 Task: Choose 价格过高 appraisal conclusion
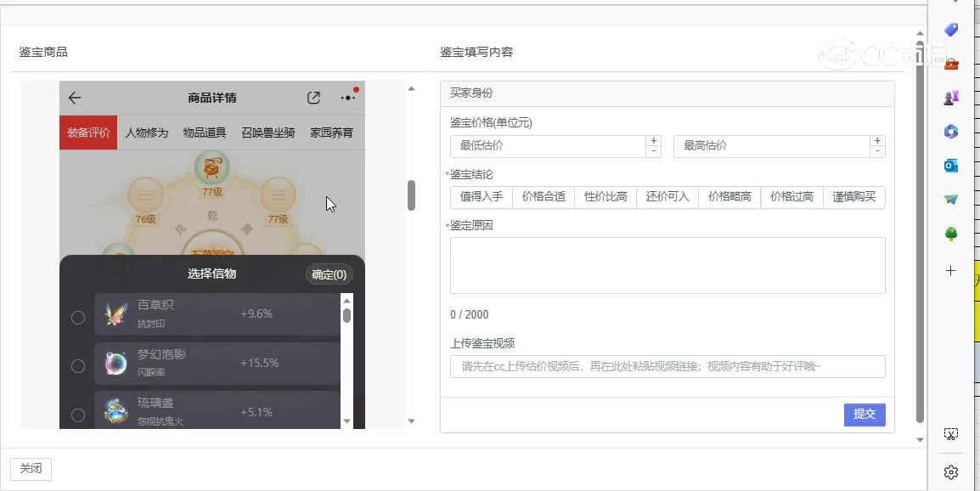tap(791, 197)
